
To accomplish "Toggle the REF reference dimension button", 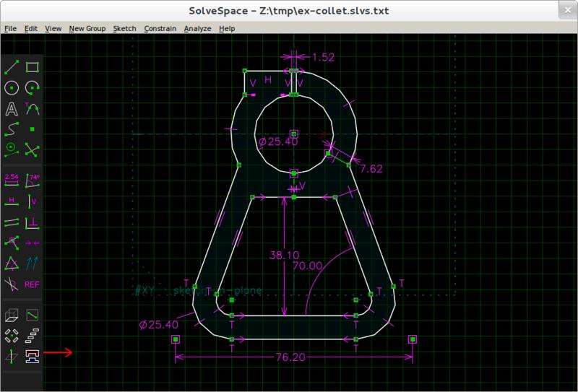I will (x=32, y=284).
